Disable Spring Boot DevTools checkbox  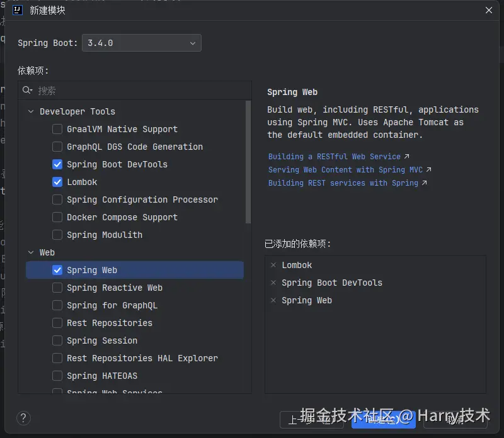pos(57,164)
